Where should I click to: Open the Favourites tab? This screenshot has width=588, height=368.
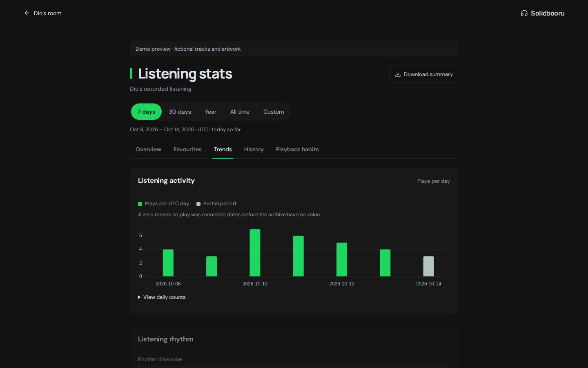point(187,150)
